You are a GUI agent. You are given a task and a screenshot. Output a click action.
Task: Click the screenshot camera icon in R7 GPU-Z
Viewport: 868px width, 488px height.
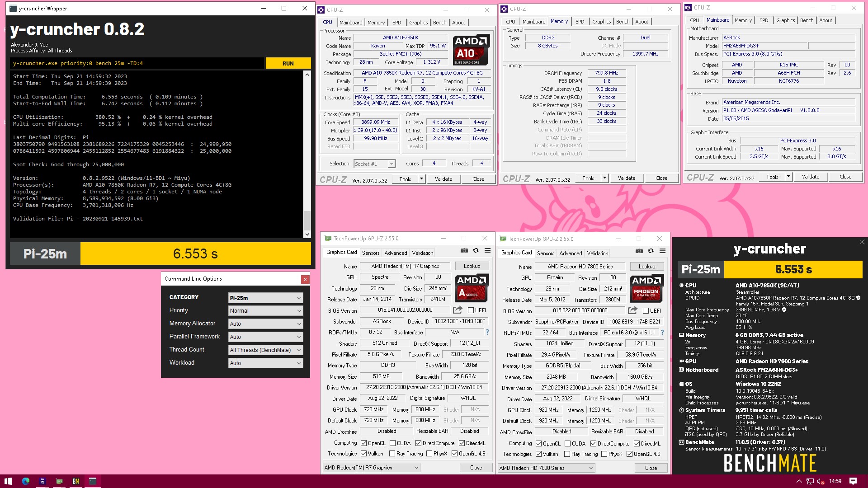point(464,251)
